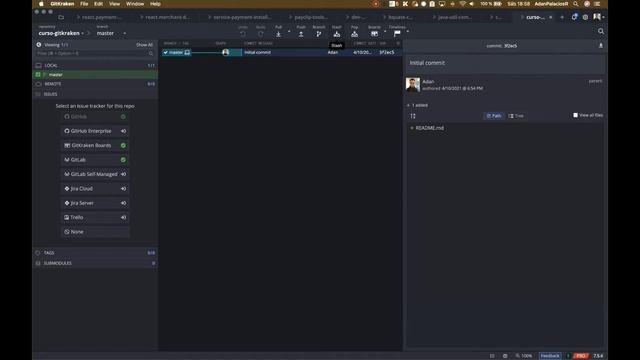The height and width of the screenshot is (360, 640).
Task: Choose Trello as issue tracker
Action: 95,217
